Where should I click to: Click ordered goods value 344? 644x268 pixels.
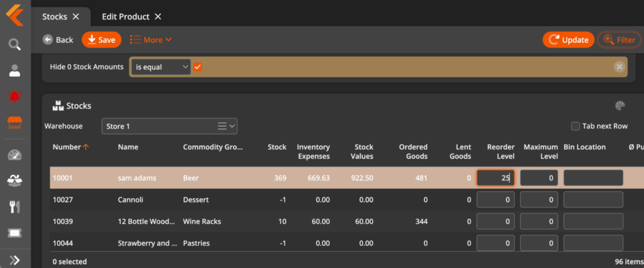(421, 221)
